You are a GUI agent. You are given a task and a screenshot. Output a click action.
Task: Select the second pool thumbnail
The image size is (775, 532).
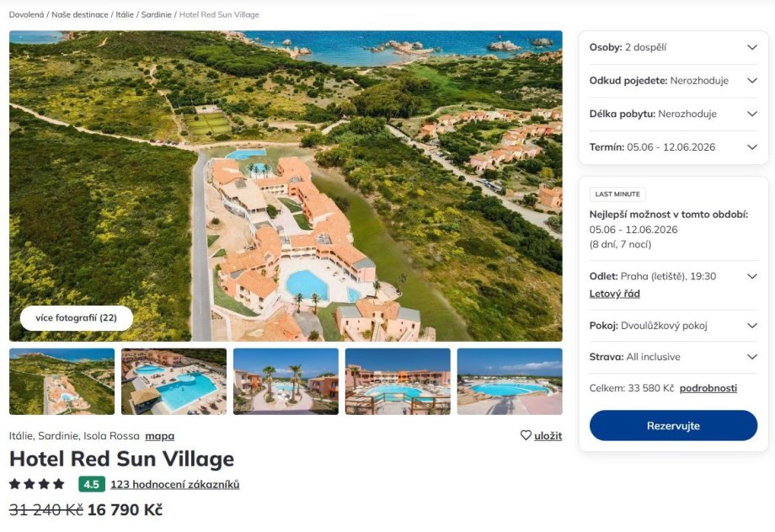[174, 381]
